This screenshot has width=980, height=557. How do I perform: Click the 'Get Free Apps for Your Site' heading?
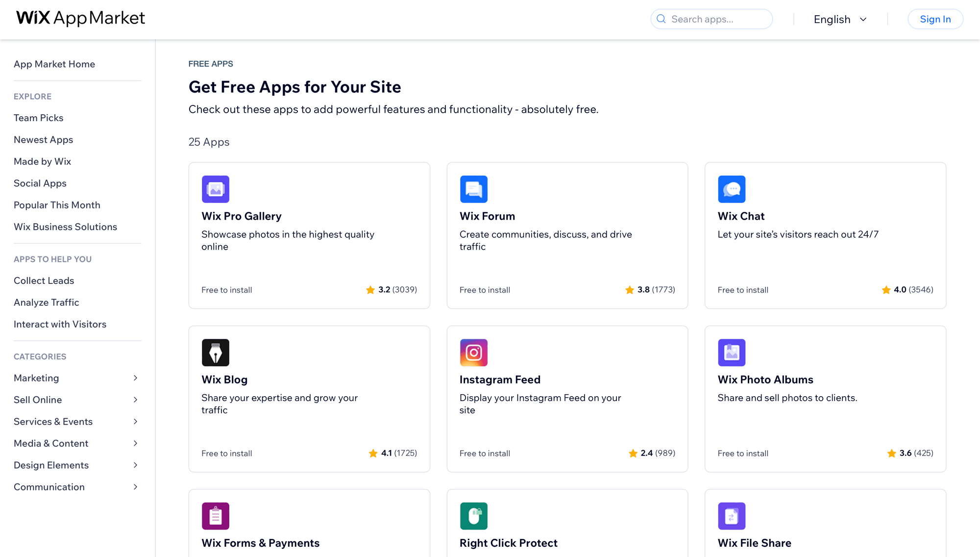point(295,87)
